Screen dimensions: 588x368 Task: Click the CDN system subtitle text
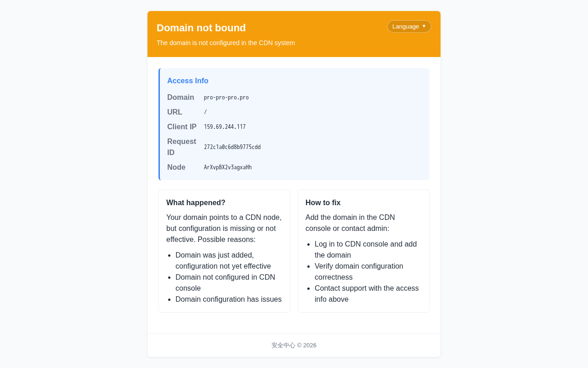pos(226,43)
